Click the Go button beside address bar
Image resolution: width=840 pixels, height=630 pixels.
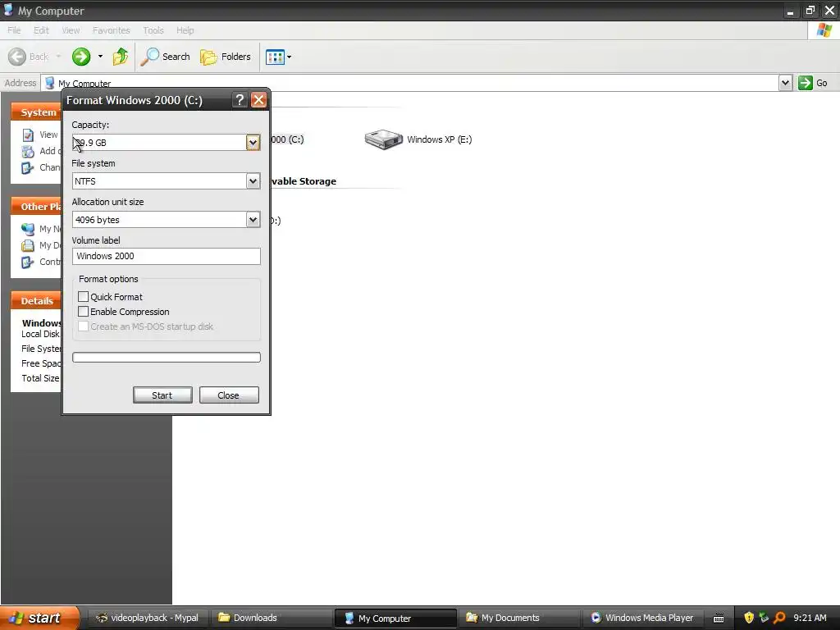813,83
